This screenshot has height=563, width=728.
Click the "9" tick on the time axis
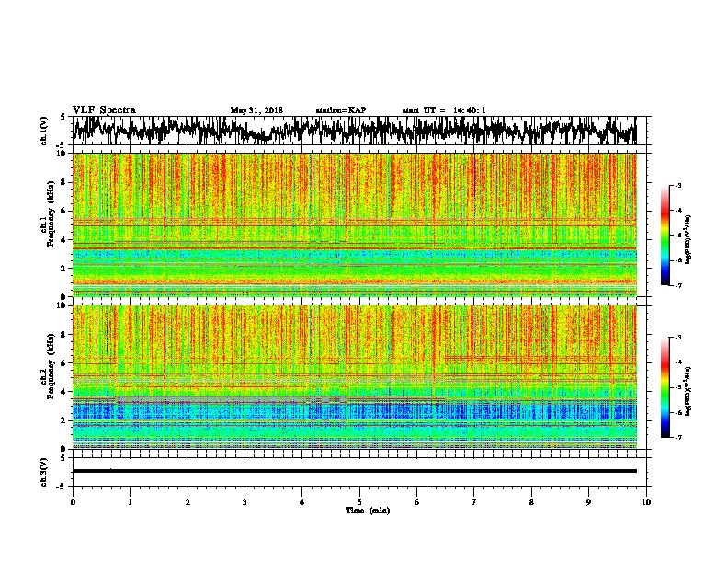pyautogui.click(x=588, y=502)
